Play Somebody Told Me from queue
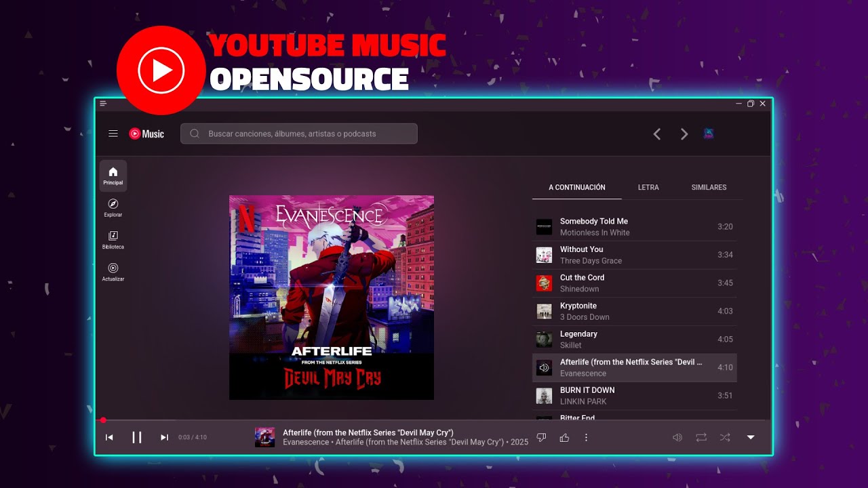The height and width of the screenshot is (488, 868). (x=634, y=227)
